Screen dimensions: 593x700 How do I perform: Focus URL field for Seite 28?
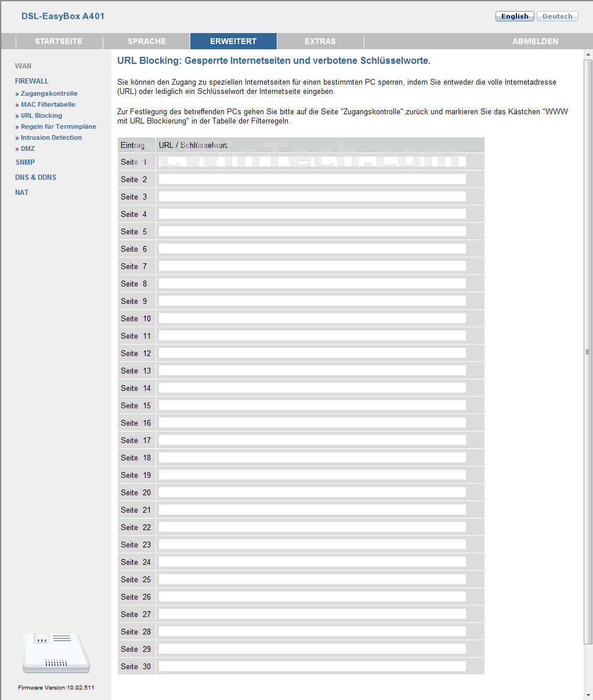(312, 632)
